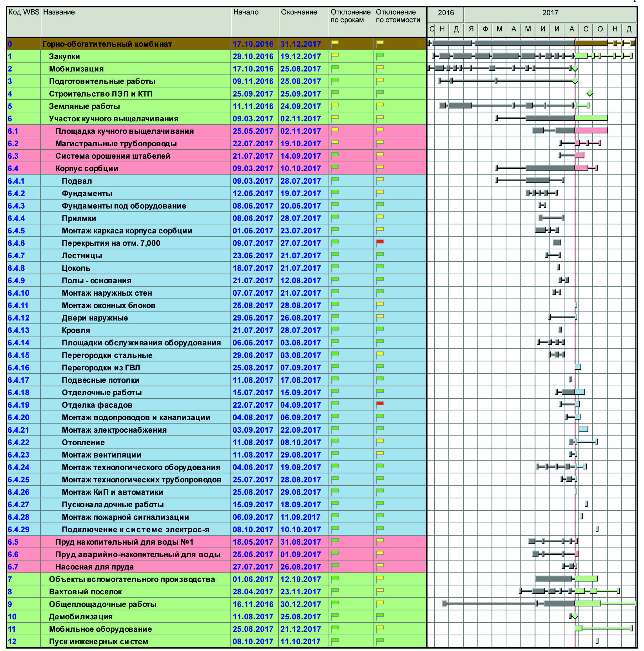This screenshot has width=644, height=651.
Task: Click green cost flag for Пуск инженерных систем
Action: tap(380, 640)
